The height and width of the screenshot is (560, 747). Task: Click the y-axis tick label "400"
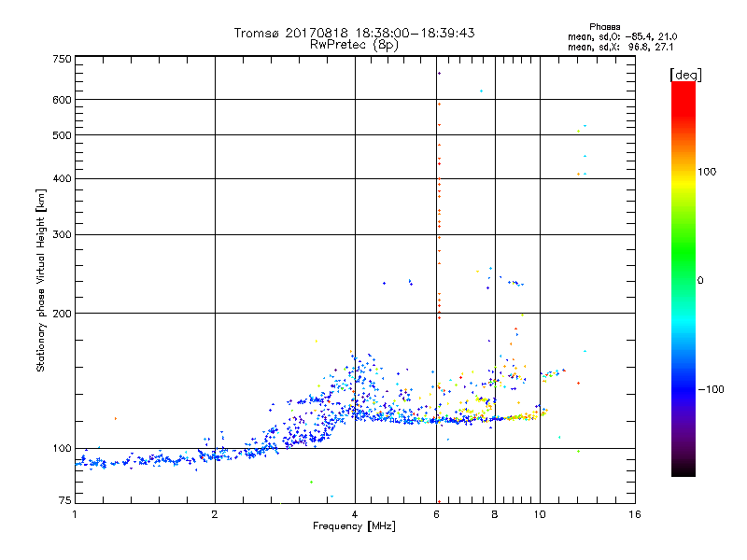(x=62, y=178)
